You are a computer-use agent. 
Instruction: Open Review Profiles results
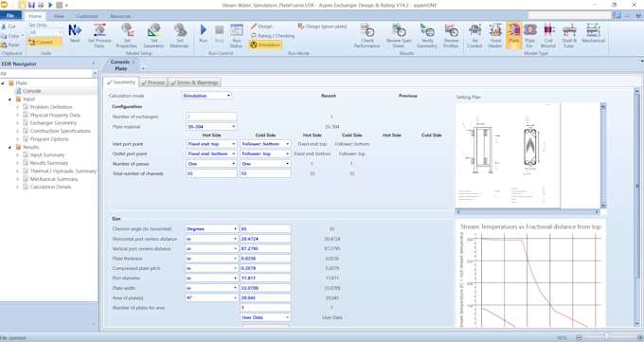pyautogui.click(x=451, y=35)
